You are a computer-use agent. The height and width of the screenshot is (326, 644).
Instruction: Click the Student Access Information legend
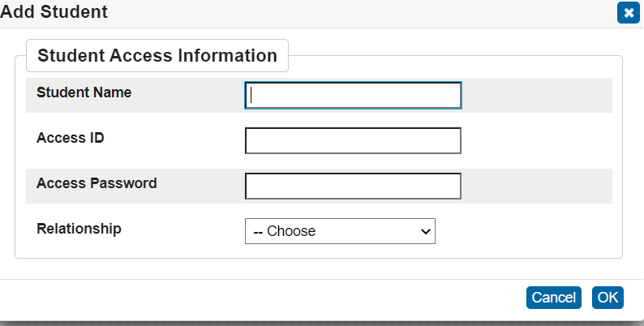(157, 56)
